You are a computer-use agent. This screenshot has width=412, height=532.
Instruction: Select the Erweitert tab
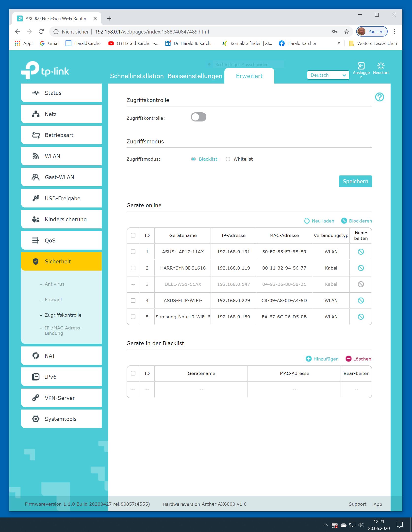(249, 76)
